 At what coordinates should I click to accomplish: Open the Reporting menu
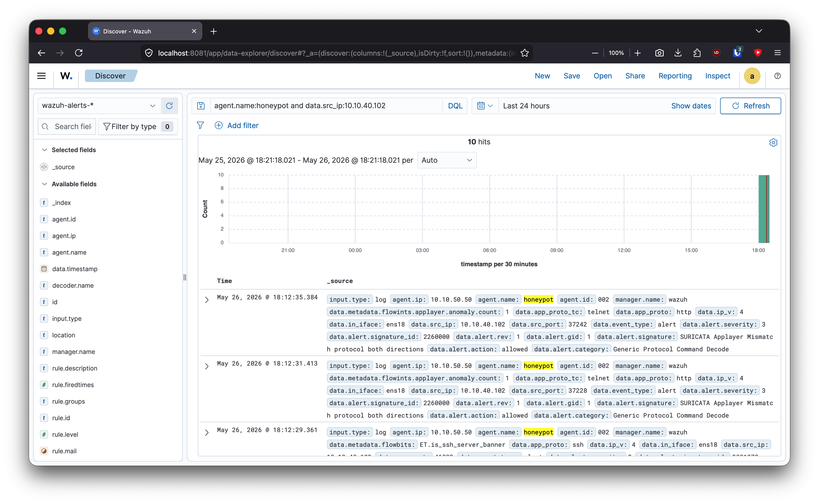675,76
